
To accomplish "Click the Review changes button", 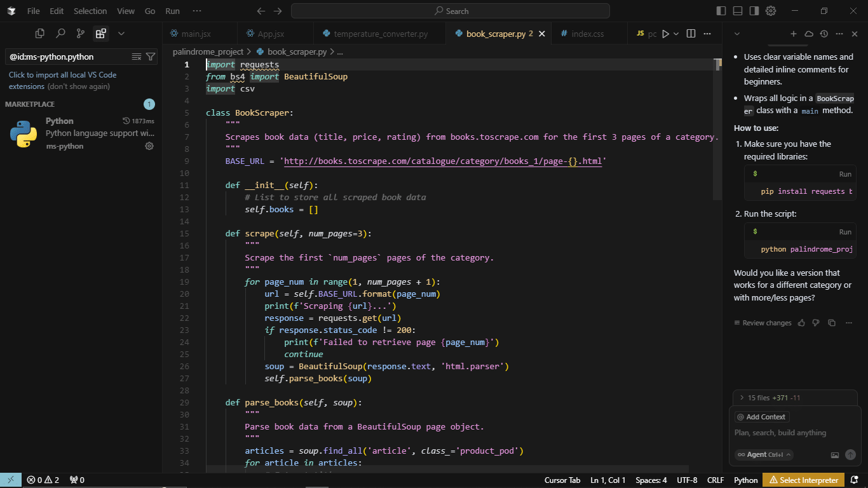I will 763,323.
